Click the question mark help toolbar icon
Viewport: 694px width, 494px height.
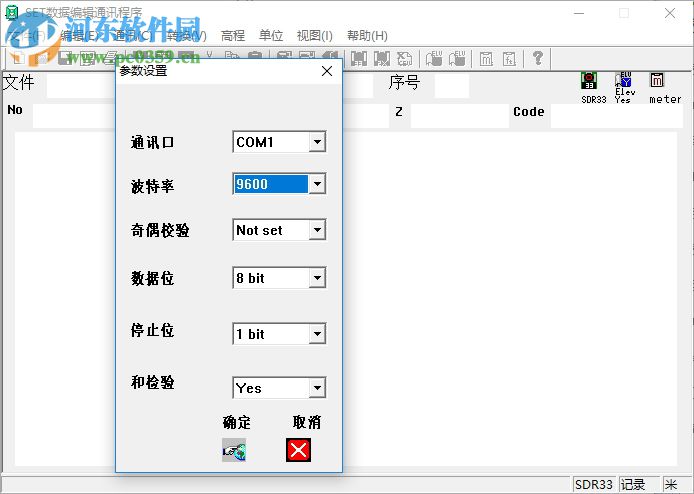(x=538, y=58)
